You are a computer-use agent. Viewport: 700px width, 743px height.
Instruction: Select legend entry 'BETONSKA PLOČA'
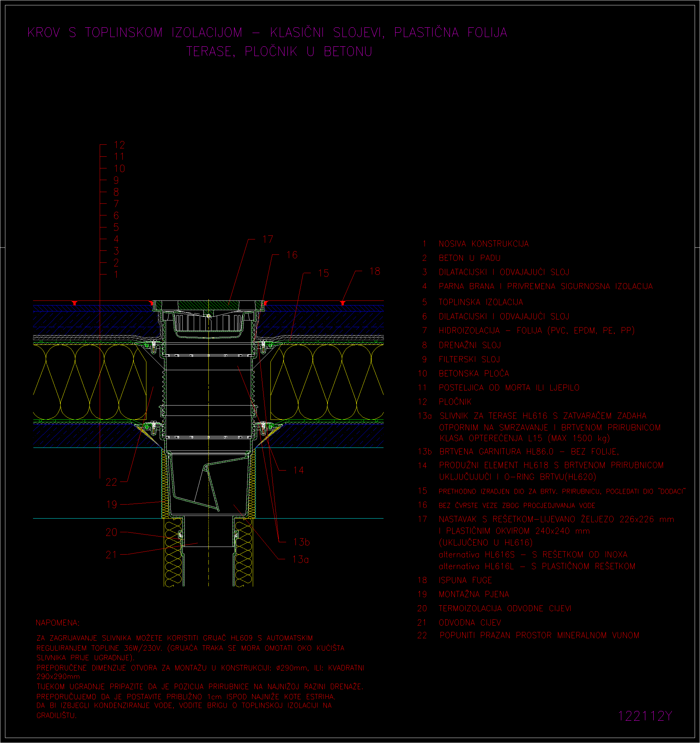click(474, 374)
